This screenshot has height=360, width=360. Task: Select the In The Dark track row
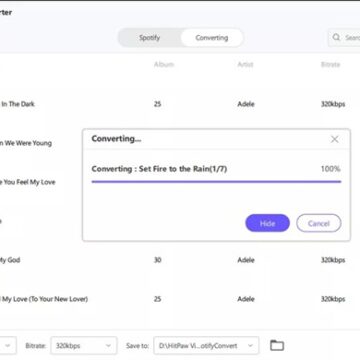pyautogui.click(x=180, y=104)
